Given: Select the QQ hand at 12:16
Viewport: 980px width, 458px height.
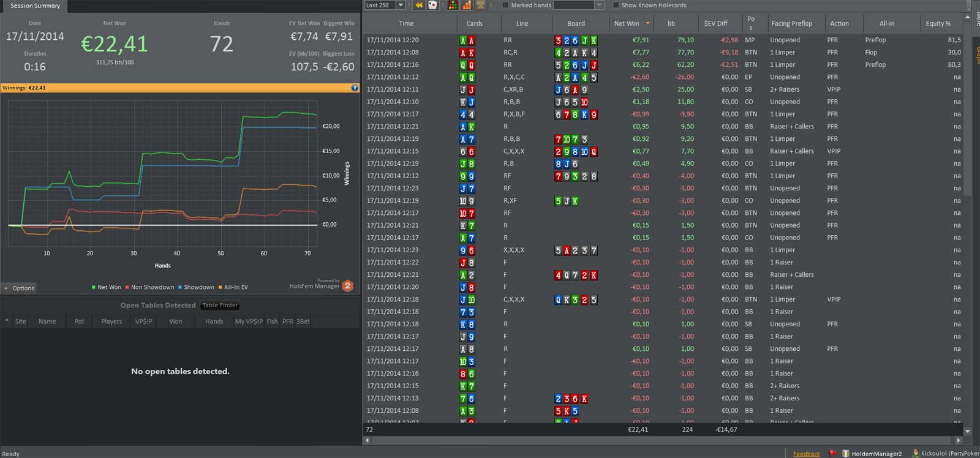Looking at the screenshot, I should click(663, 64).
